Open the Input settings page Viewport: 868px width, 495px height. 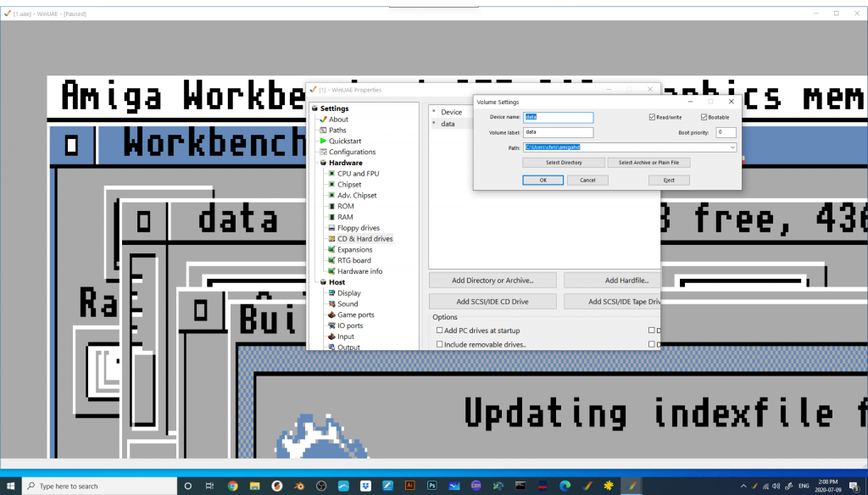click(x=346, y=336)
